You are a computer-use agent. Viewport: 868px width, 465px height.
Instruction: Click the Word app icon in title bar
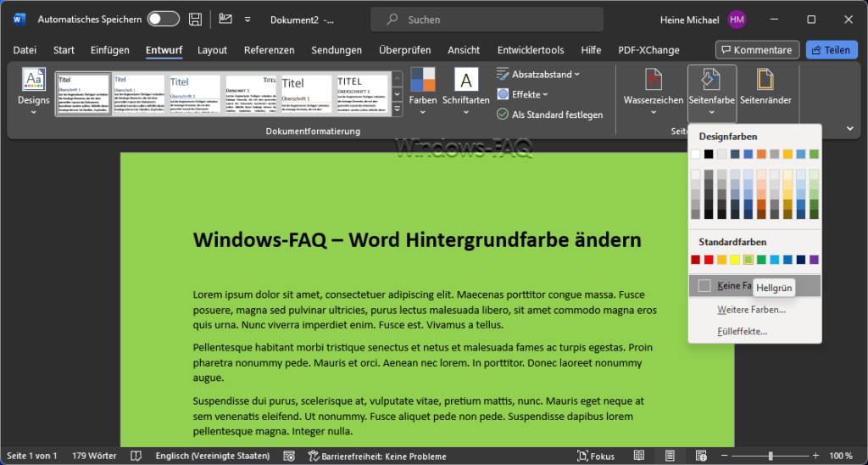pyautogui.click(x=19, y=20)
